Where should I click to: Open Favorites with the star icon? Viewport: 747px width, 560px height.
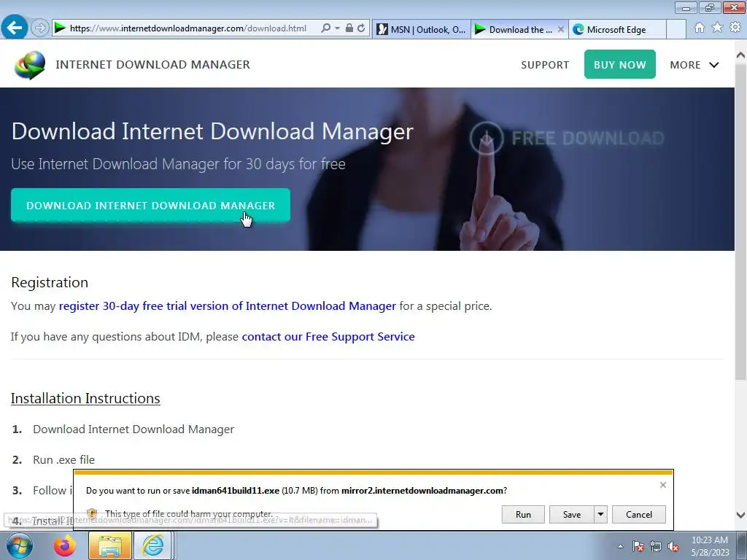tap(717, 28)
